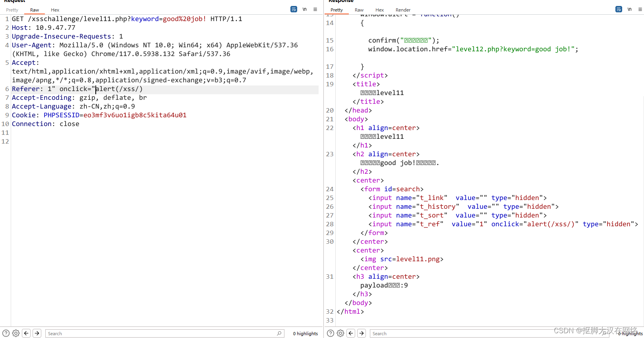This screenshot has width=644, height=338.
Task: Switch Response view to Pretty tab
Action: 337,10
